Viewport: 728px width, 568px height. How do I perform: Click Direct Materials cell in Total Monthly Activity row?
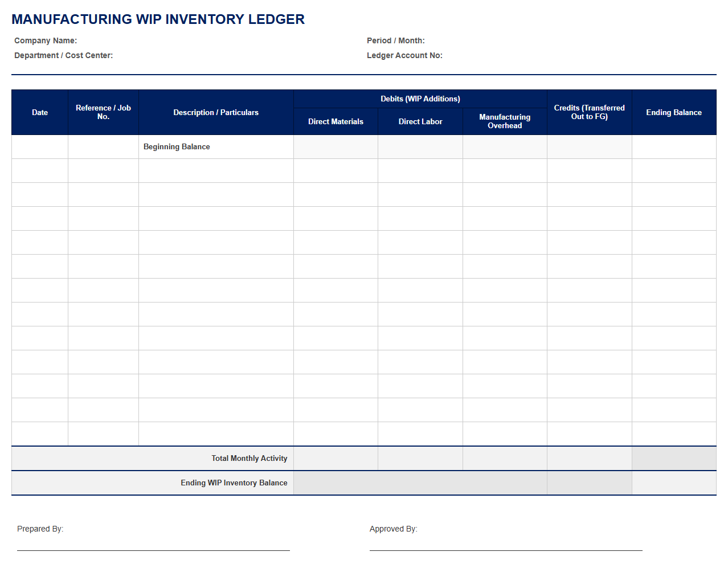[336, 459]
